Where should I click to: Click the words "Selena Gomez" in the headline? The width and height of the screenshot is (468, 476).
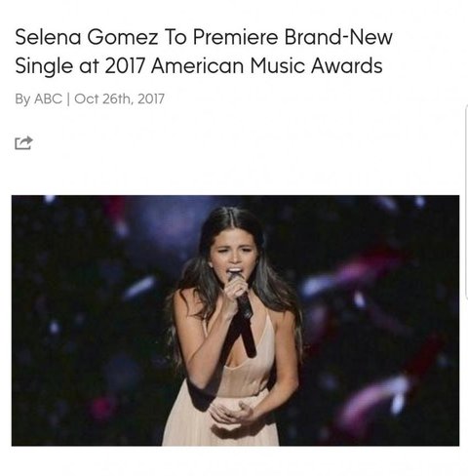click(x=87, y=37)
